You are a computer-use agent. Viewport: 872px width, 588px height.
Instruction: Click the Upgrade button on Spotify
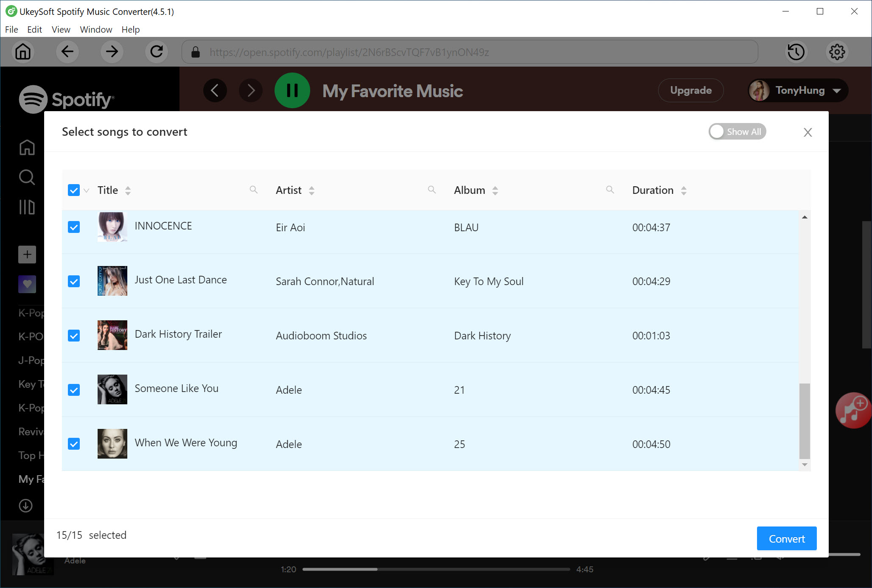coord(690,90)
